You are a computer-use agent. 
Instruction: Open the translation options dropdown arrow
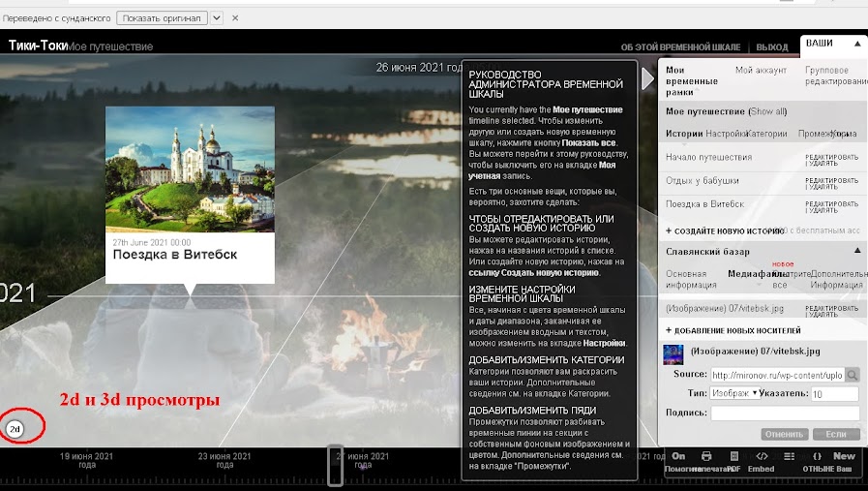click(217, 17)
